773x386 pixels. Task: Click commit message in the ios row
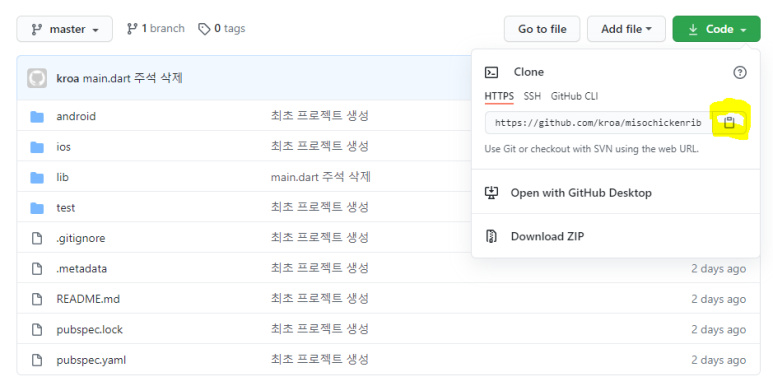[x=319, y=146]
